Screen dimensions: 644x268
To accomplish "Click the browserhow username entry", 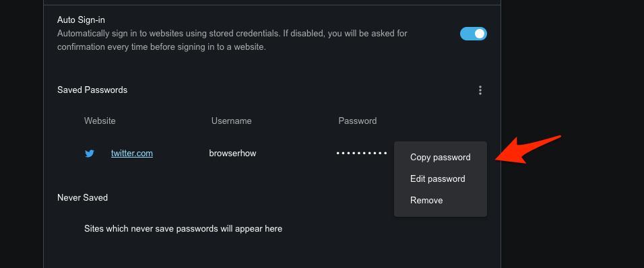I will click(x=232, y=153).
